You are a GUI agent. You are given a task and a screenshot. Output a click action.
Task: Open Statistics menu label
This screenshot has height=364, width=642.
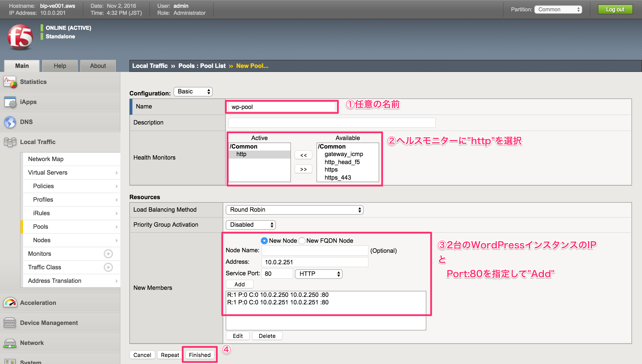click(33, 82)
